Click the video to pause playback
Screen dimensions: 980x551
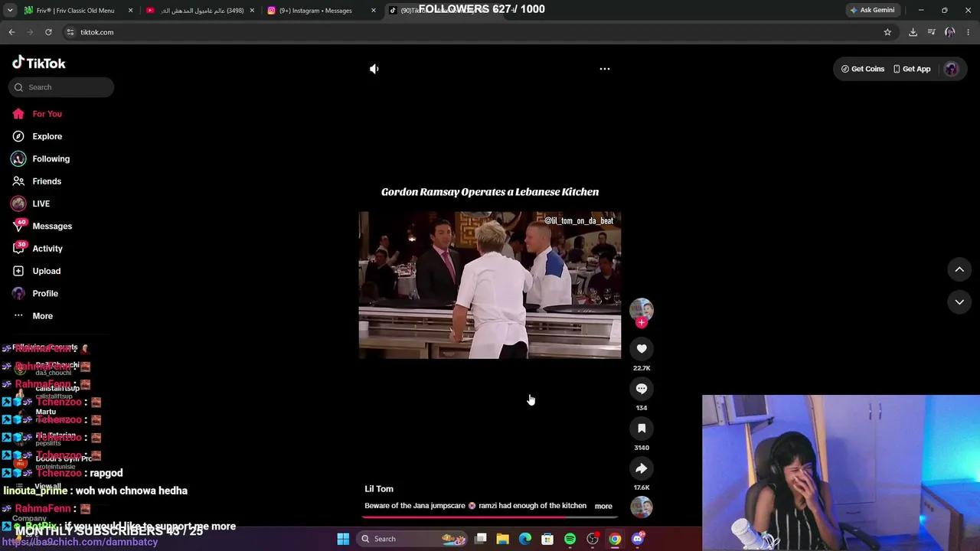[490, 285]
